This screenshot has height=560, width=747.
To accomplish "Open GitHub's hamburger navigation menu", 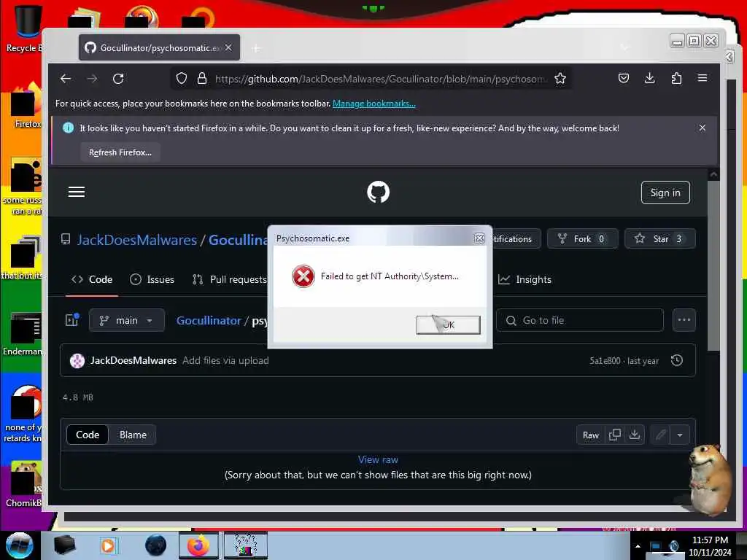I will tap(76, 192).
